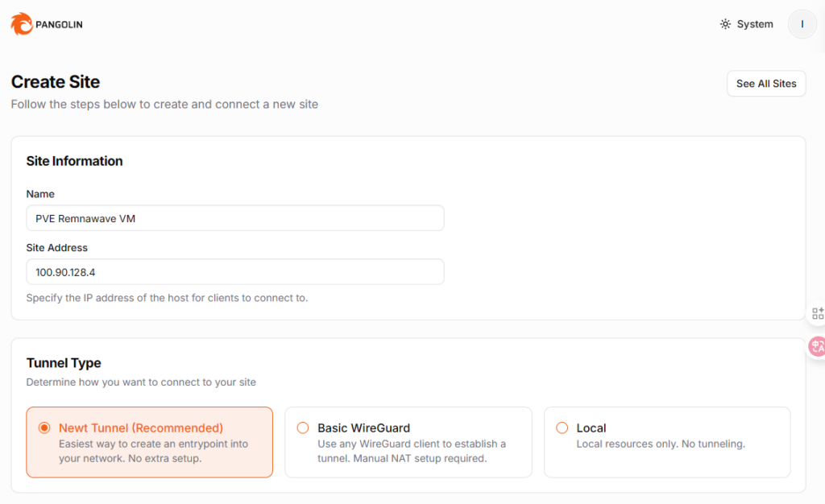Click the sun theme icon
The image size is (825, 504).
point(725,24)
